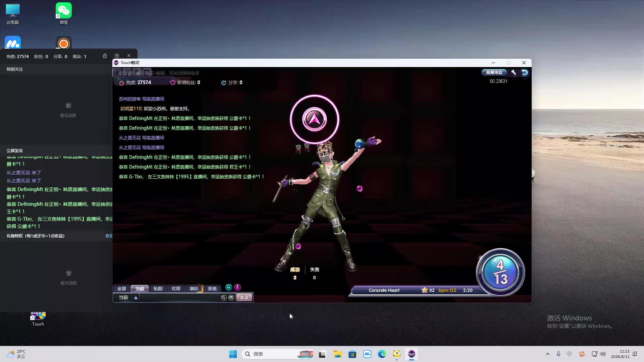Click 启明星110 username in chat

pyautogui.click(x=131, y=109)
